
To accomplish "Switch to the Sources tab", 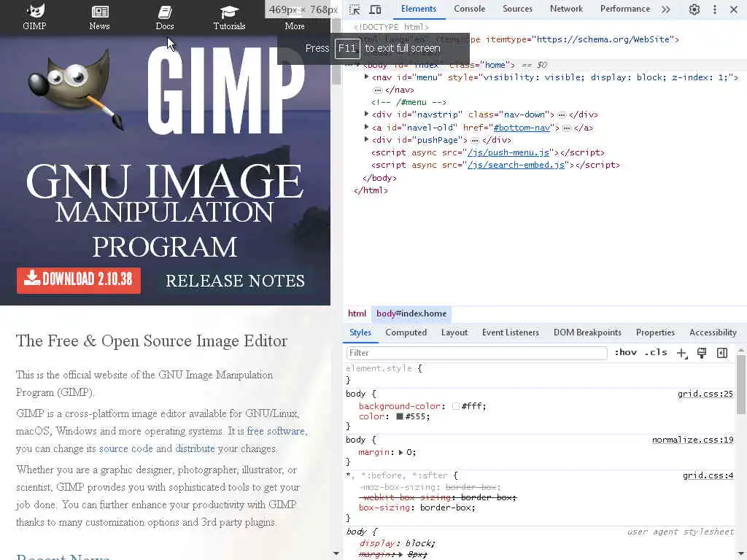I will (517, 9).
